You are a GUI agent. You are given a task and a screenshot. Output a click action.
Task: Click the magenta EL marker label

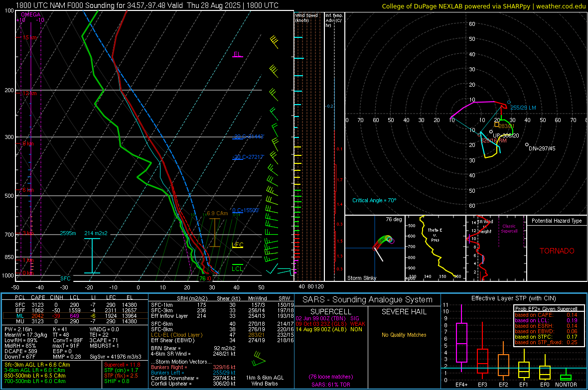(237, 54)
